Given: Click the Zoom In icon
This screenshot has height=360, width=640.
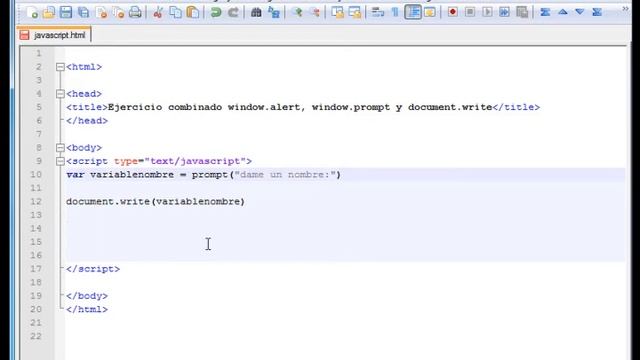Looking at the screenshot, I should [x=298, y=13].
